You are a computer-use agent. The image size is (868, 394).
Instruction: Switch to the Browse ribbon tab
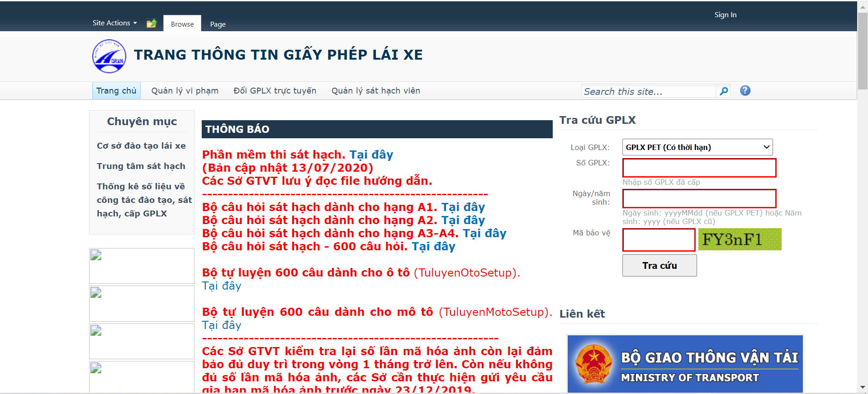[182, 24]
